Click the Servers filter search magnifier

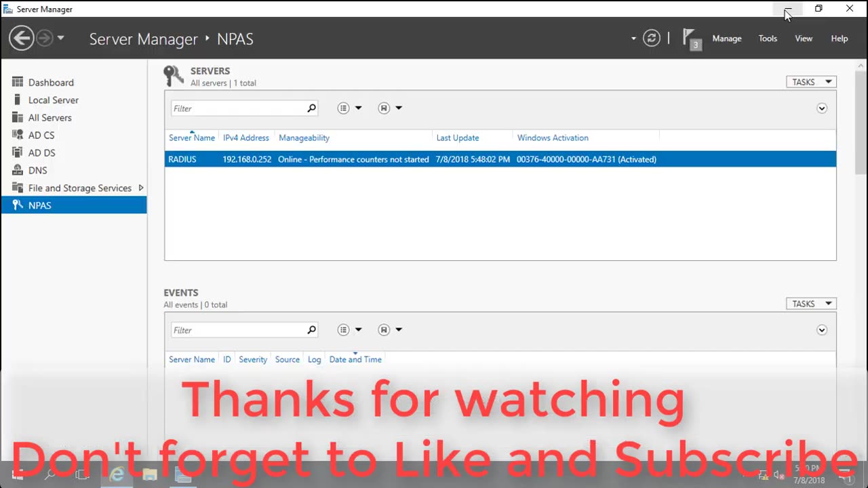click(311, 108)
